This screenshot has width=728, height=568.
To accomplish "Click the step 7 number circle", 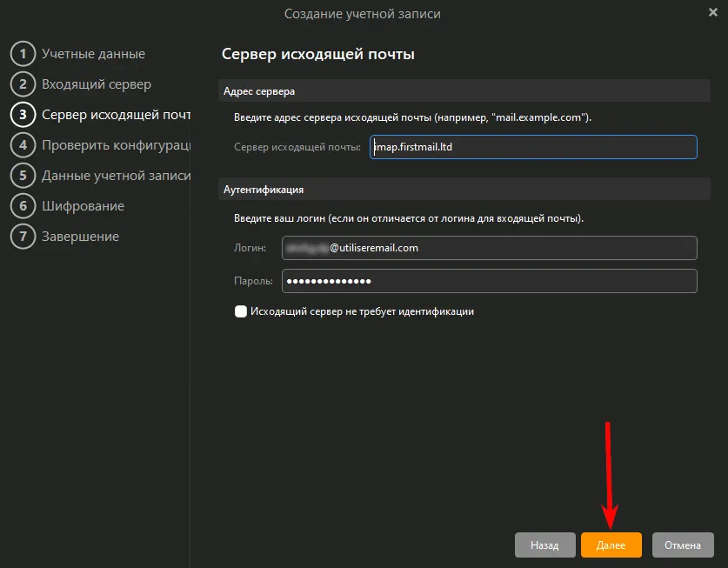I will 23,237.
